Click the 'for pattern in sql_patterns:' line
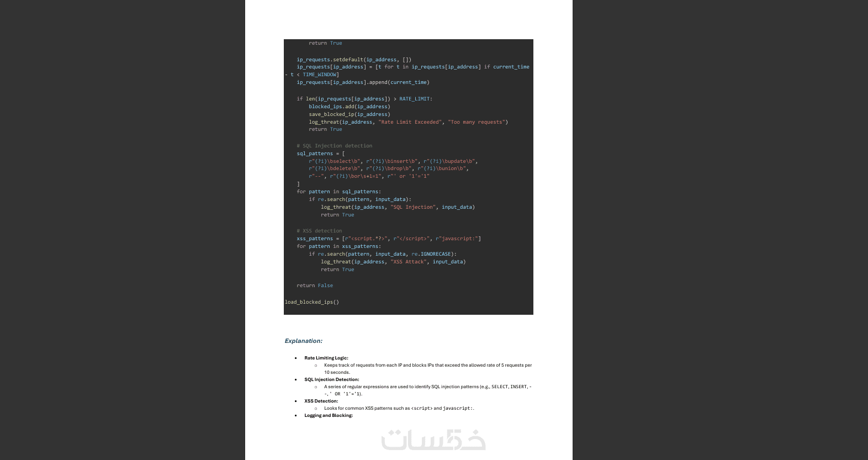The width and height of the screenshot is (868, 460). 338,192
